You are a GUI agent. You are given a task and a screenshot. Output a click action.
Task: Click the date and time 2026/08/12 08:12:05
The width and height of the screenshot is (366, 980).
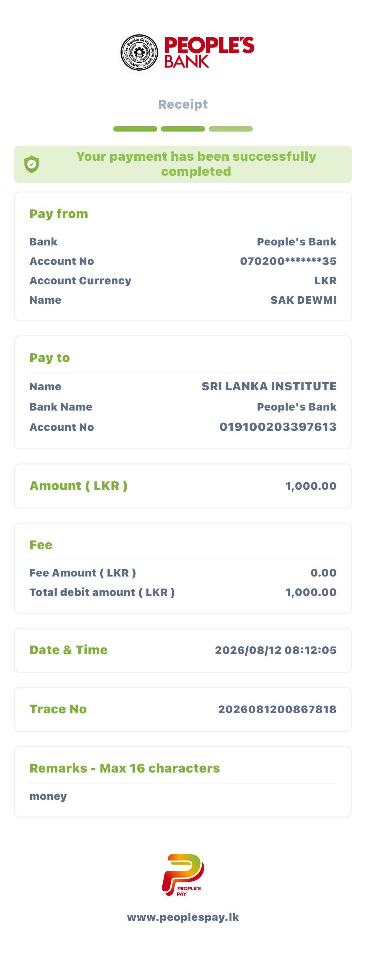click(276, 650)
